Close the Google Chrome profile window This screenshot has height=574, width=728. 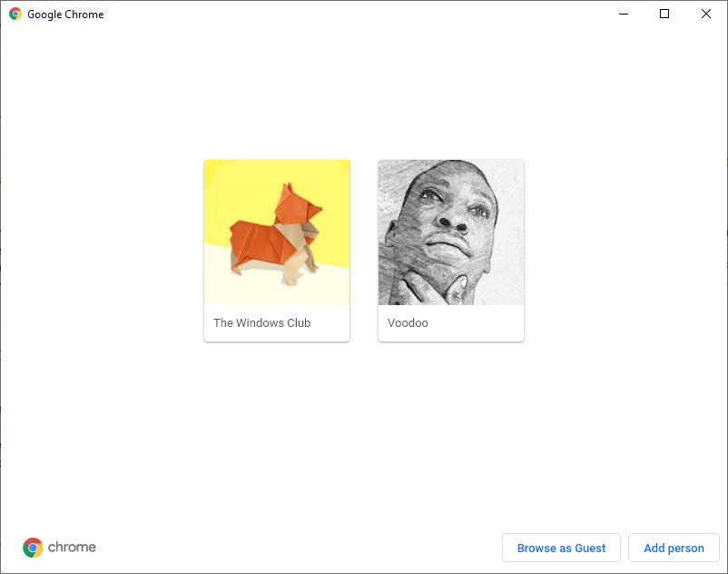pos(706,15)
